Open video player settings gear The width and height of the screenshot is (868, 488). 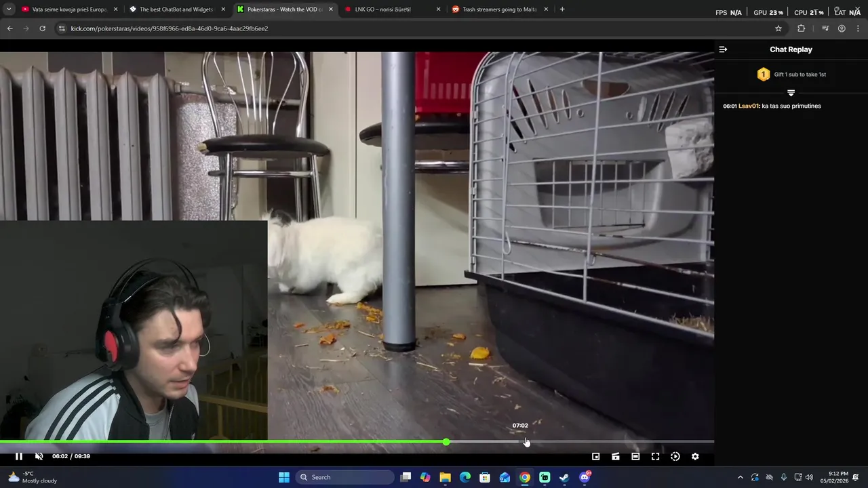pyautogui.click(x=695, y=456)
